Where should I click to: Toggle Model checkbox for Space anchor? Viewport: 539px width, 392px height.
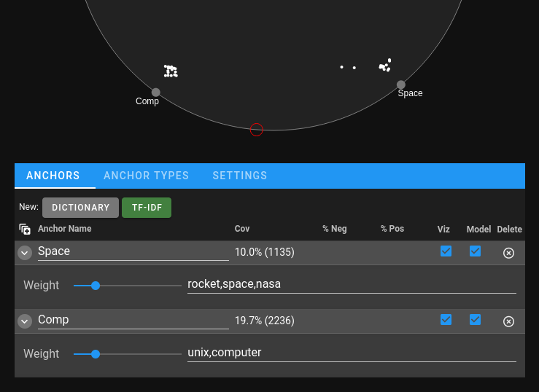[x=475, y=251]
